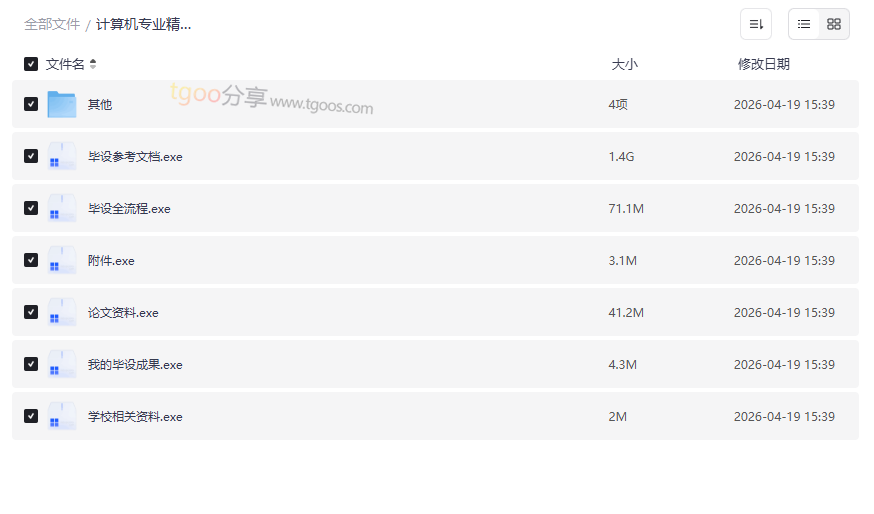
Task: Click the 我的毕设成果.exe file icon
Action: [62, 364]
